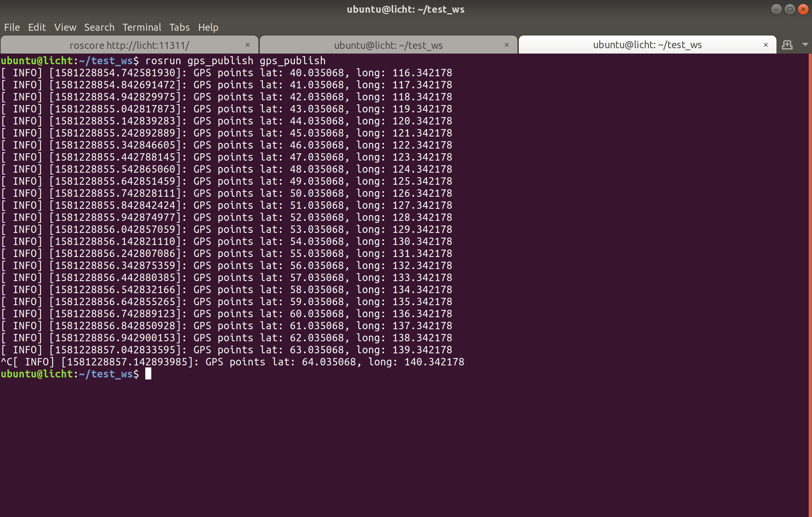Close the middle test_ws tab

(x=506, y=45)
